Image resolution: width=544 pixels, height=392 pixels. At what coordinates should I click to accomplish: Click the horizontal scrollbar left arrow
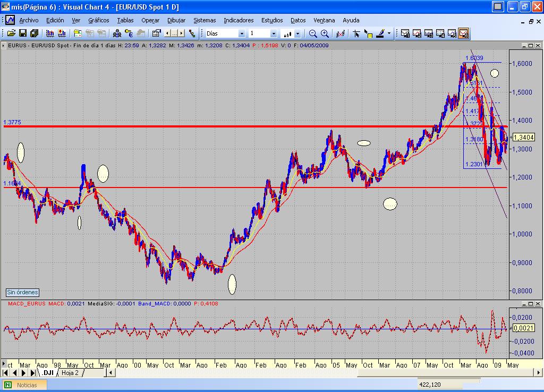[112, 373]
